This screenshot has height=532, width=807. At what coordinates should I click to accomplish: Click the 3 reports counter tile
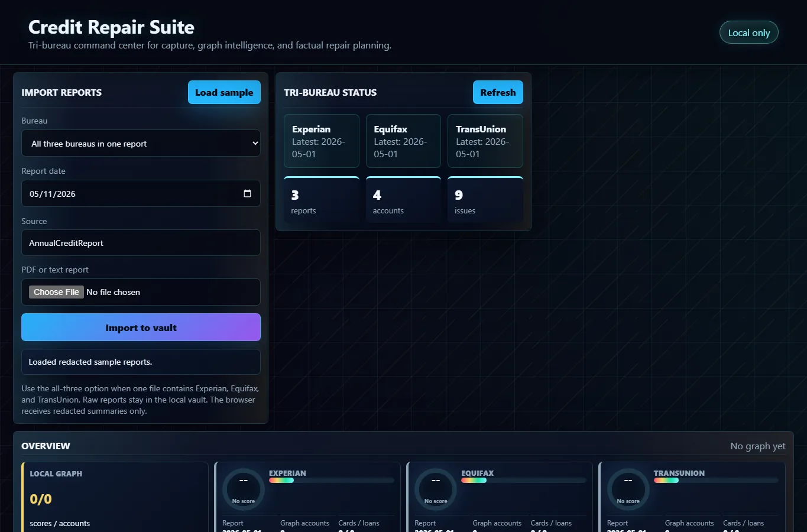(322, 200)
